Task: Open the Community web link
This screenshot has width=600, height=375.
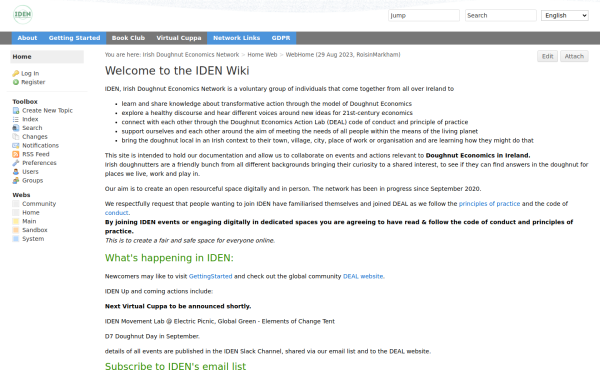Action: point(39,204)
